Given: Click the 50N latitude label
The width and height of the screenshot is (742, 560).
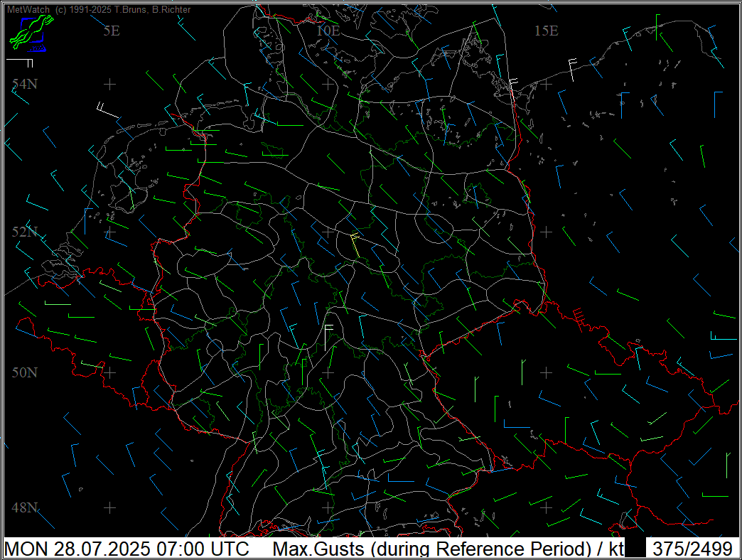Looking at the screenshot, I should [x=25, y=372].
